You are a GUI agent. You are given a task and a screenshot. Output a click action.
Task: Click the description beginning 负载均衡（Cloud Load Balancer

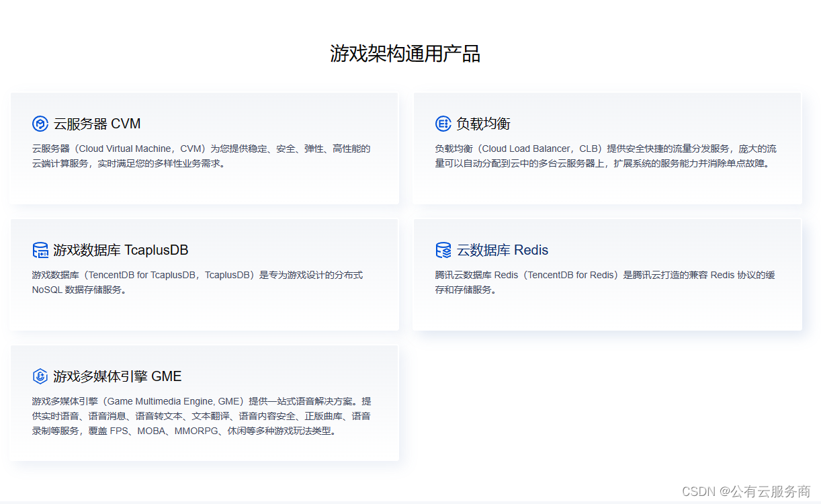pyautogui.click(x=606, y=156)
